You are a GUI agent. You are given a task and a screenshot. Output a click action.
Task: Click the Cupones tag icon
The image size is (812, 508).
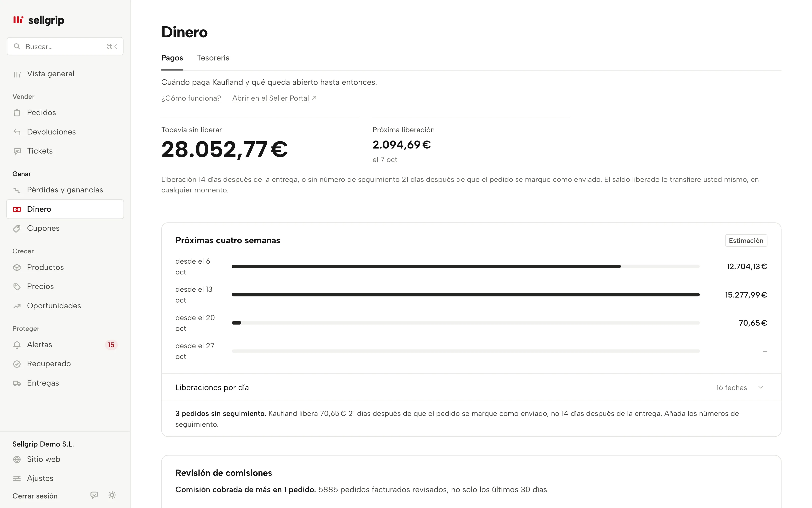tap(17, 229)
